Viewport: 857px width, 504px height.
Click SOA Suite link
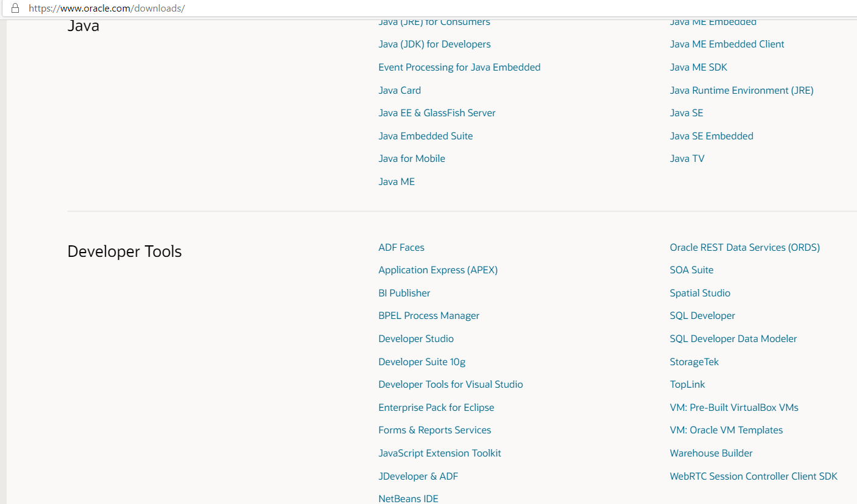point(691,270)
